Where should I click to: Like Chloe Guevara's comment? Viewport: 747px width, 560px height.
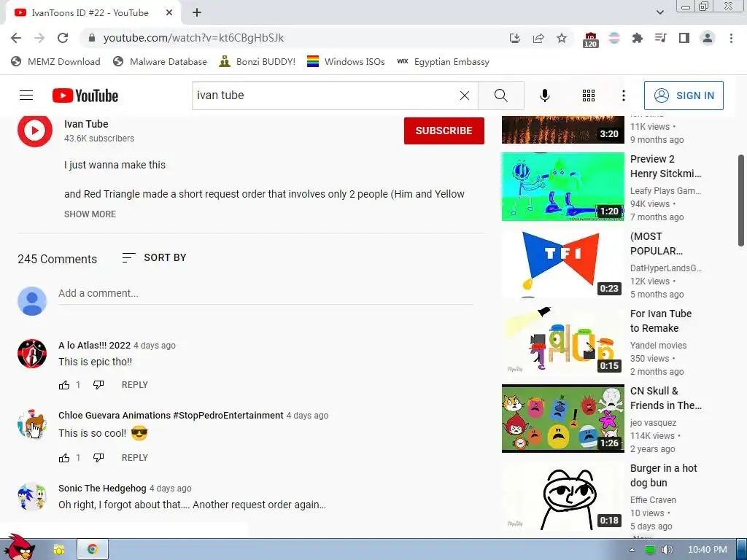(x=64, y=458)
